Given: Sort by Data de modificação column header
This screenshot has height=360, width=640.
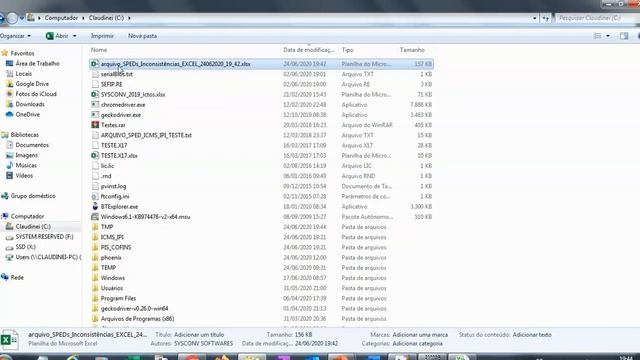Looking at the screenshot, I should coord(309,50).
